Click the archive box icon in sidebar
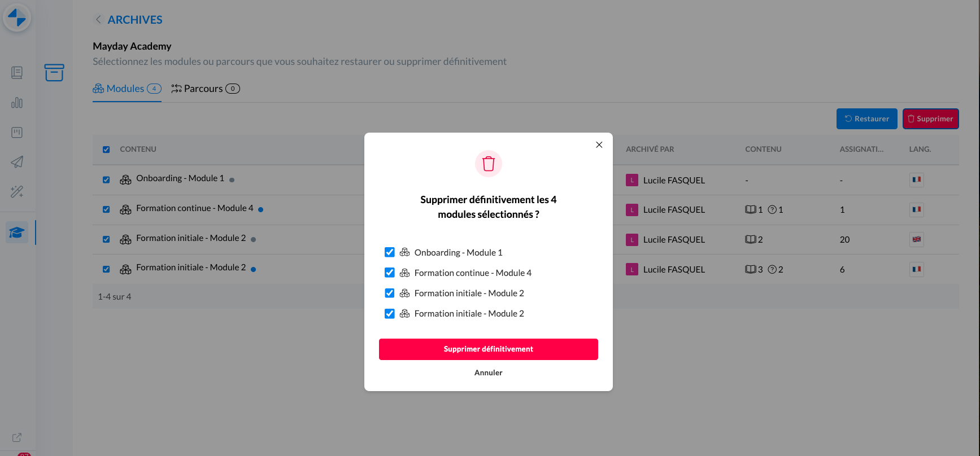 (54, 72)
